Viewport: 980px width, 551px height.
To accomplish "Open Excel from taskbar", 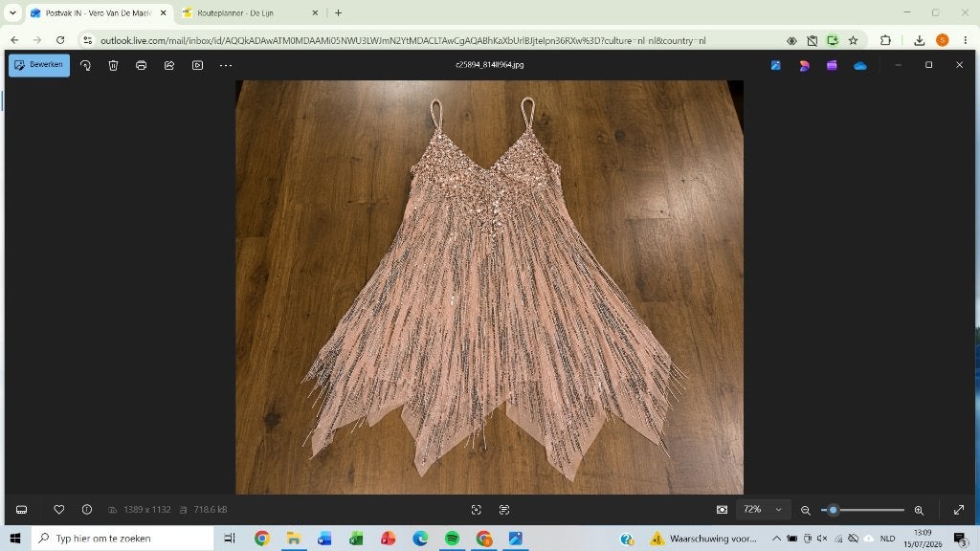I will tap(356, 538).
